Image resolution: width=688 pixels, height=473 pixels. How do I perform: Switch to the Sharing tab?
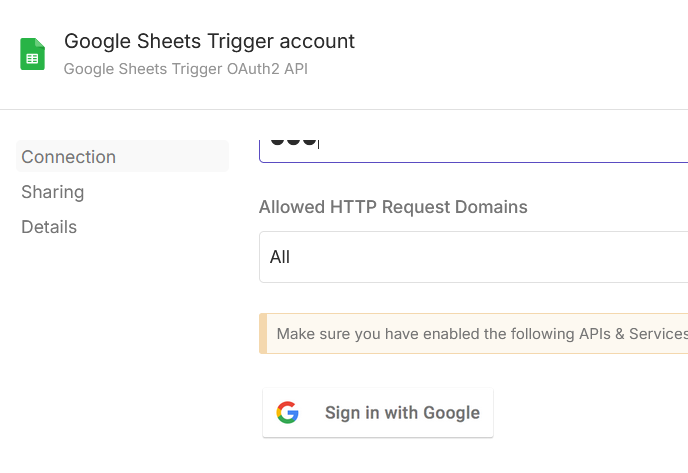[x=53, y=192]
